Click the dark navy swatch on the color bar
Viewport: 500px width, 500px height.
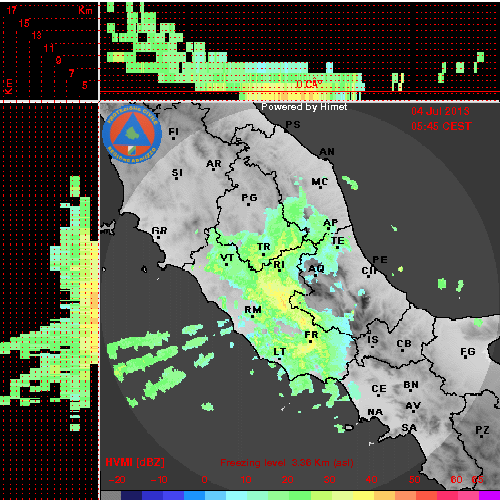point(131,495)
